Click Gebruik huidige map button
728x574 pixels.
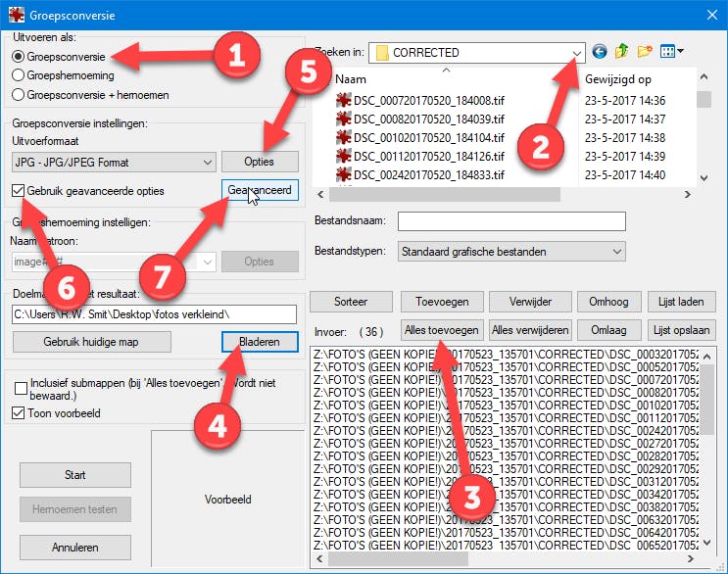pos(91,342)
